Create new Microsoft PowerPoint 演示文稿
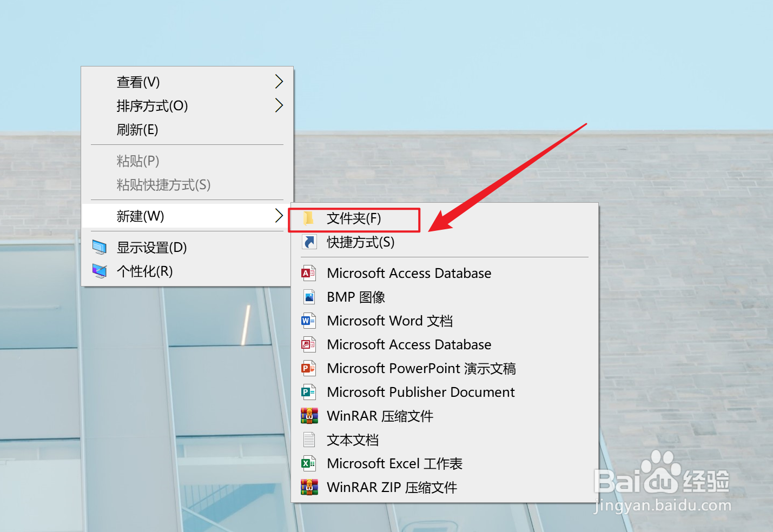The width and height of the screenshot is (773, 532). pos(445,368)
